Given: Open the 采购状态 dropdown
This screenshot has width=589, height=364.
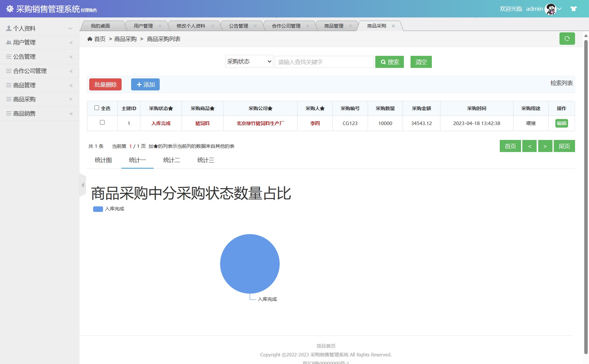Looking at the screenshot, I should [x=249, y=61].
